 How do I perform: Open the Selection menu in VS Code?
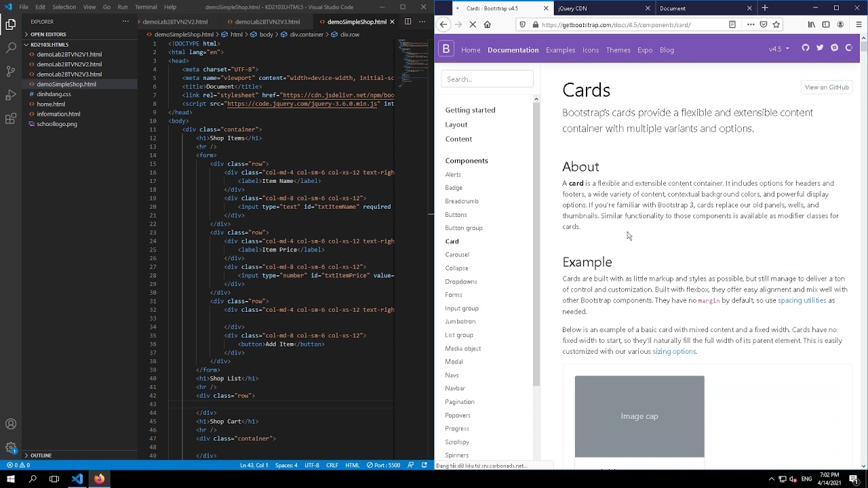pyautogui.click(x=64, y=7)
